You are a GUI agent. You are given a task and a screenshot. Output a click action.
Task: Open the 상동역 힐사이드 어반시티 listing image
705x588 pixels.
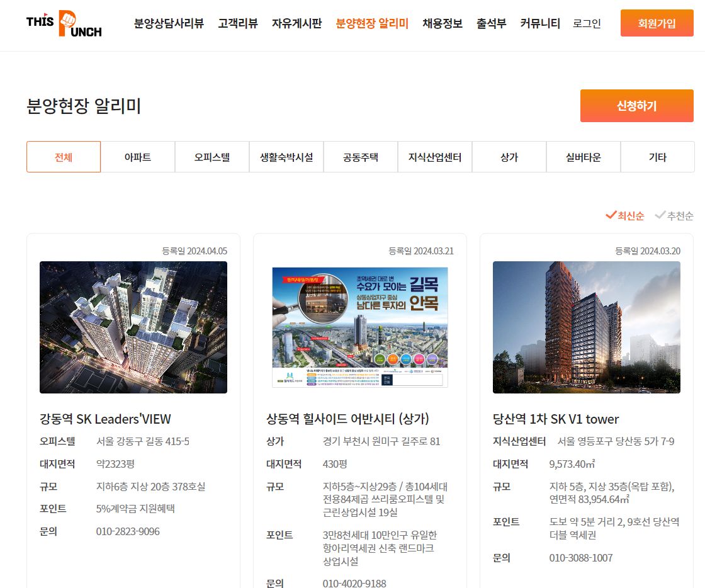[359, 327]
